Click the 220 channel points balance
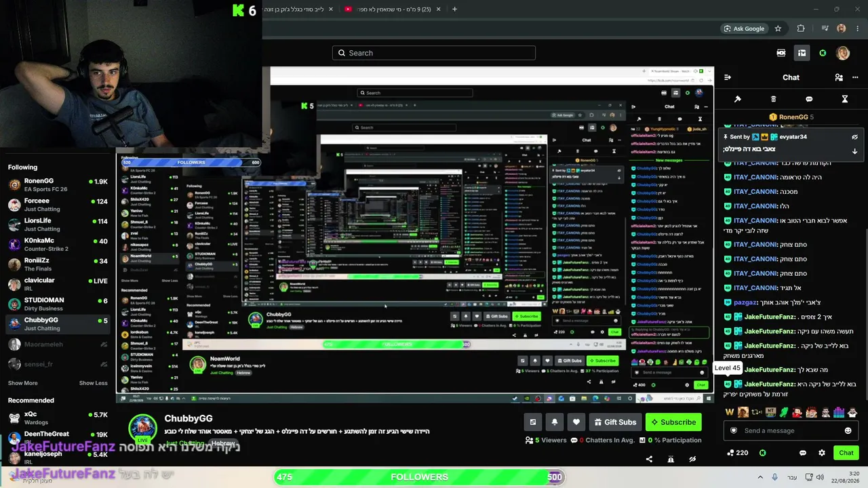 pyautogui.click(x=737, y=453)
